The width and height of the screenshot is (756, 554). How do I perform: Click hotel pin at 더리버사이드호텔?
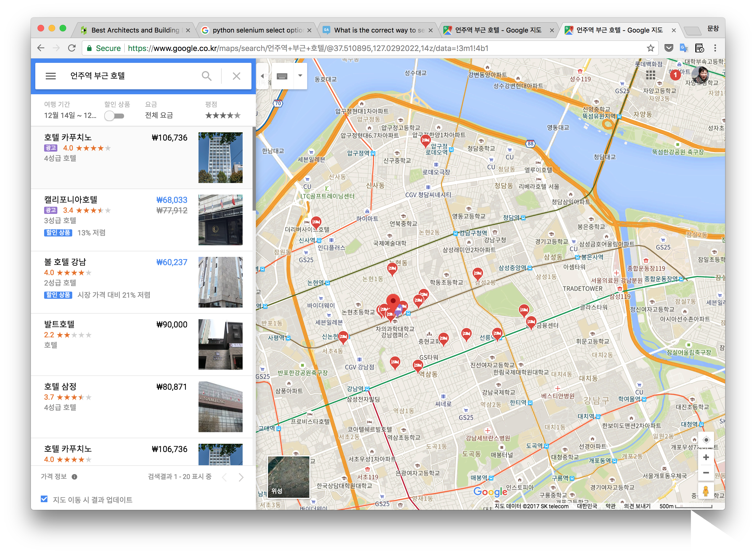pos(316,222)
